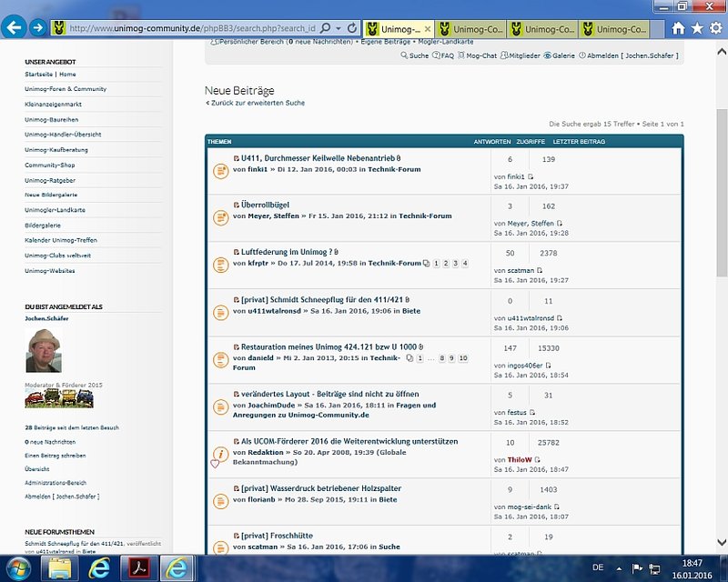
Task: Click the browser back arrow button
Action: point(14,27)
